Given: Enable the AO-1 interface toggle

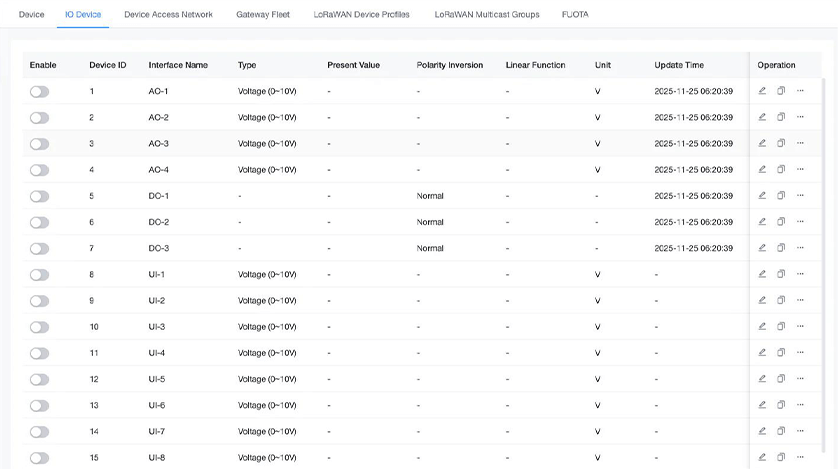Looking at the screenshot, I should click(39, 91).
